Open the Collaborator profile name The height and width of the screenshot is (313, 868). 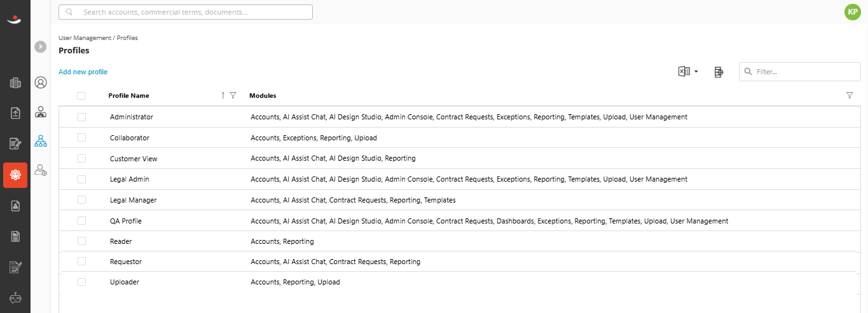coord(130,138)
